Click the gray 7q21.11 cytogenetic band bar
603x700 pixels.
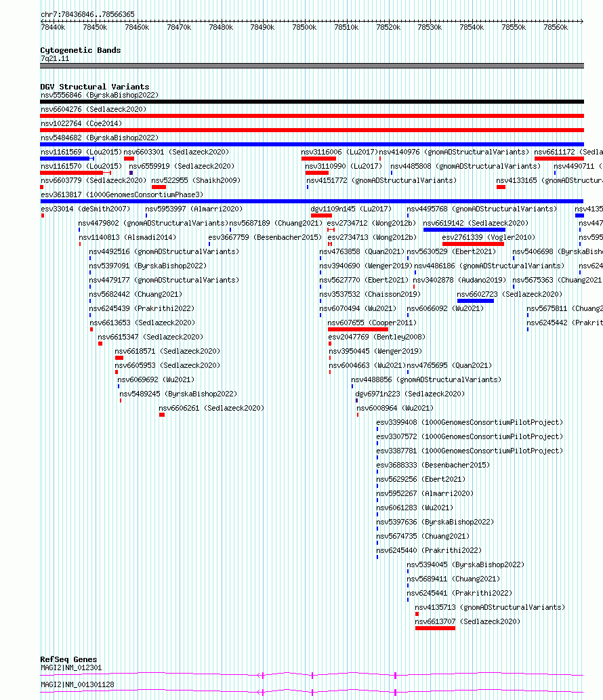pos(312,66)
